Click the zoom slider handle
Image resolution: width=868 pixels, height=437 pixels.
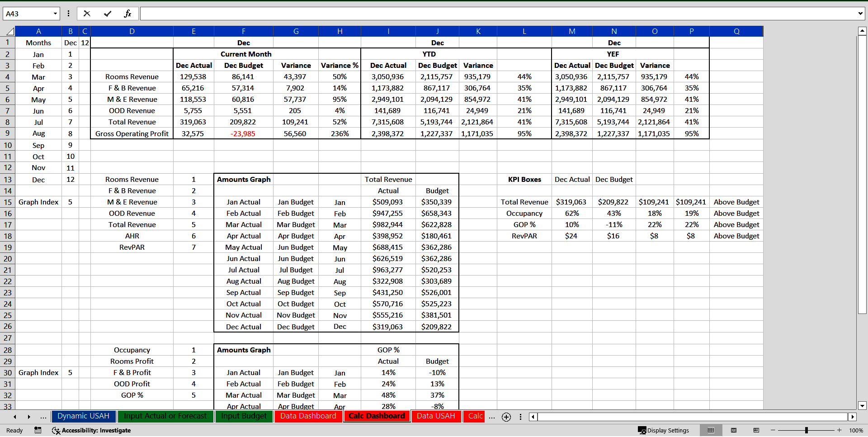tap(807, 430)
